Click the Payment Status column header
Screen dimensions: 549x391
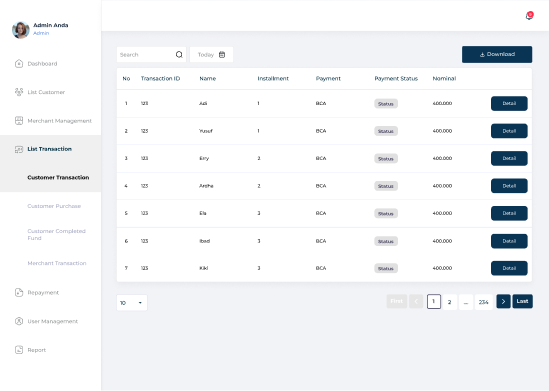pos(396,78)
